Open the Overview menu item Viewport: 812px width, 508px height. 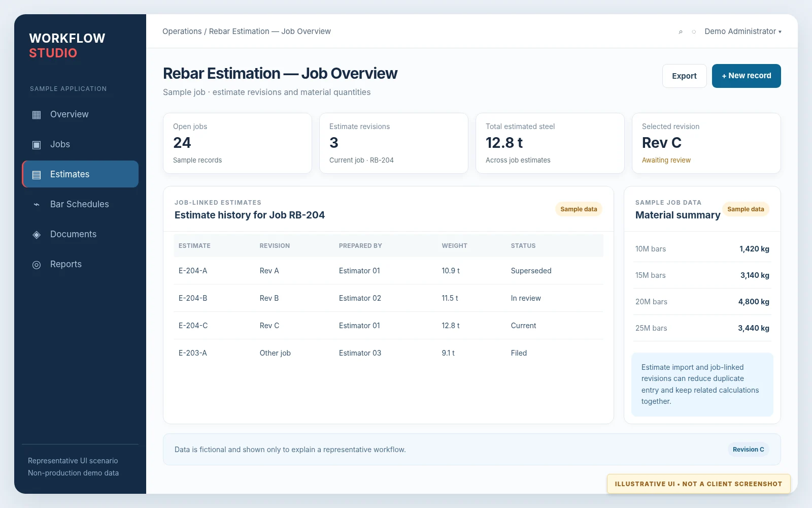click(x=80, y=114)
